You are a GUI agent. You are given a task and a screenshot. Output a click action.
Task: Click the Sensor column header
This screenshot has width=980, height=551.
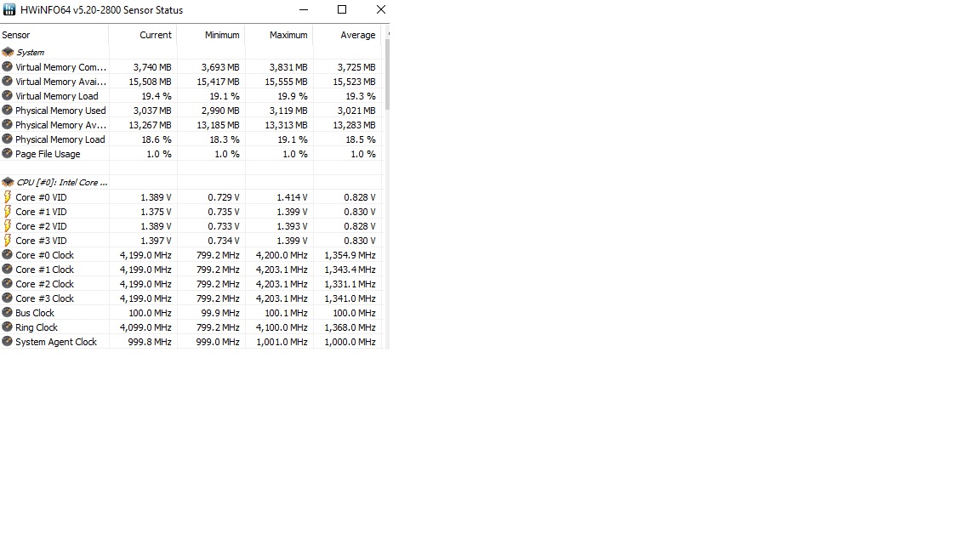pos(54,35)
